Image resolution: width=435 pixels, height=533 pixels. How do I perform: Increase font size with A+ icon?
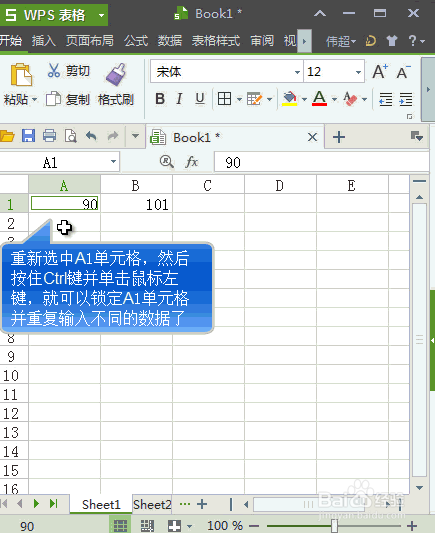click(x=380, y=72)
